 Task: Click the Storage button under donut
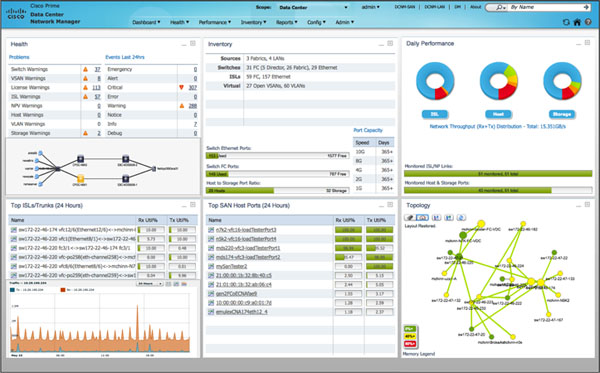[x=562, y=114]
